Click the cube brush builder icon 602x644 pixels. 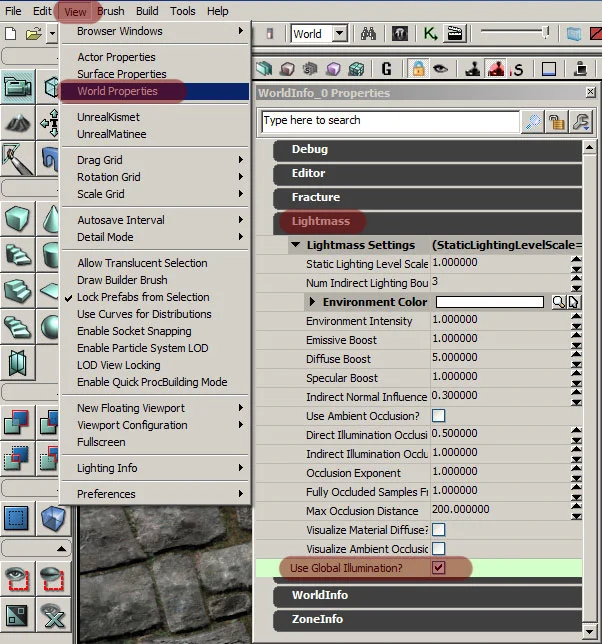pos(18,218)
